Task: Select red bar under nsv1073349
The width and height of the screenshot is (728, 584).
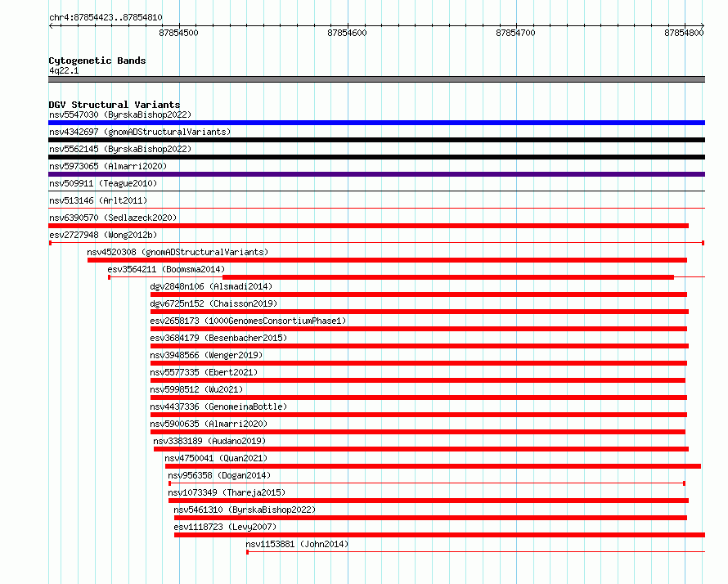Action: pyautogui.click(x=429, y=501)
